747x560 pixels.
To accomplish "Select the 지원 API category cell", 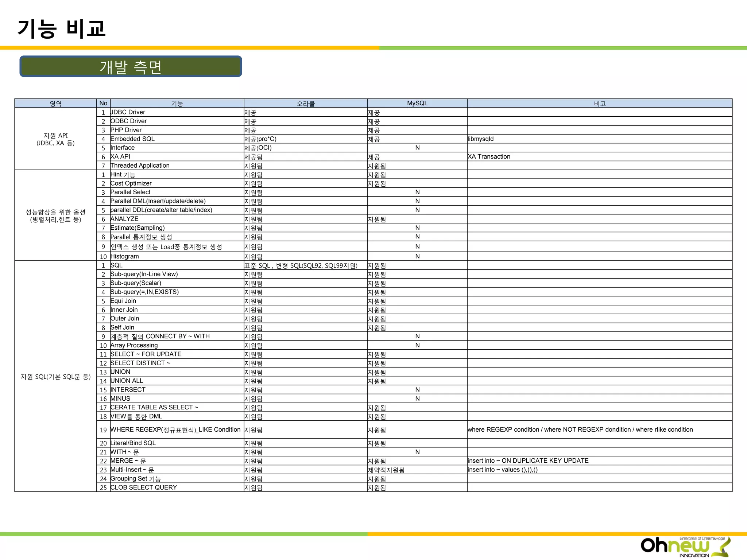I will click(55, 139).
